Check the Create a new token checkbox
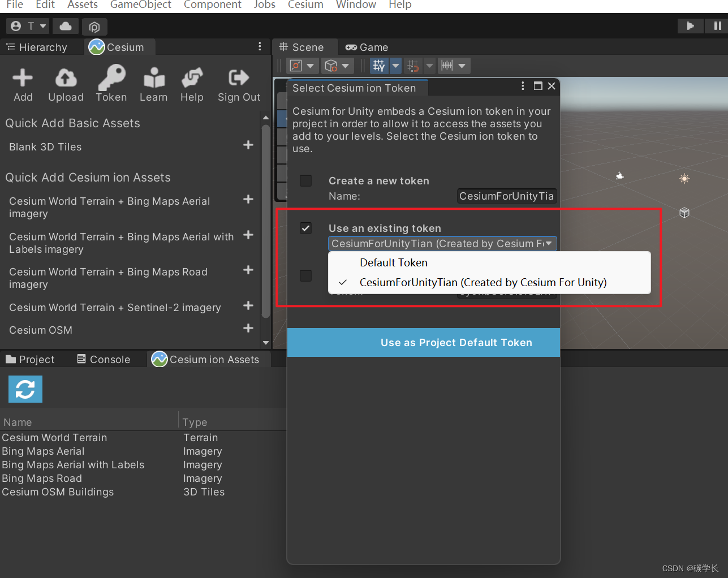The width and height of the screenshot is (728, 578). (306, 181)
